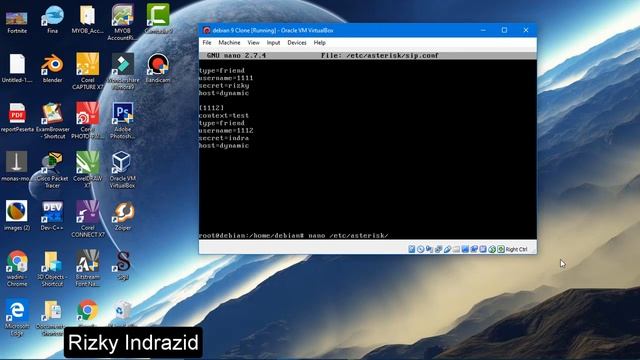Screen dimensions: 640x360
Task: Select the Bandicam desktop shortcut
Action: point(158,69)
